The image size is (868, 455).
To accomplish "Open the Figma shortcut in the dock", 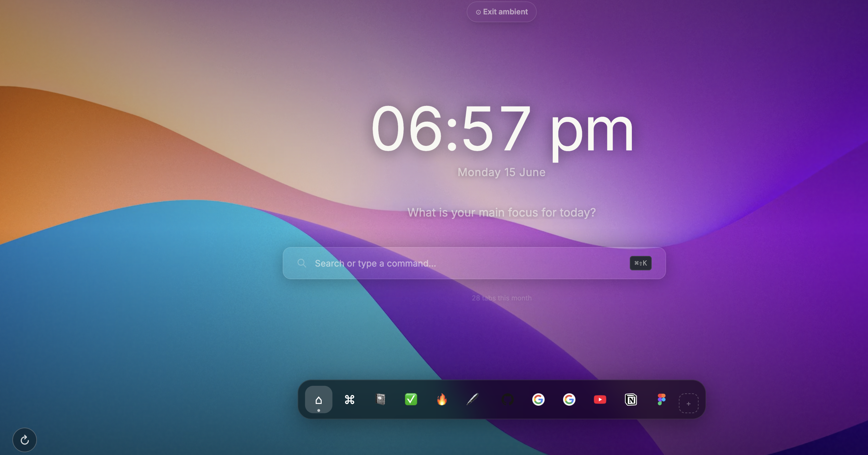I will (x=662, y=399).
